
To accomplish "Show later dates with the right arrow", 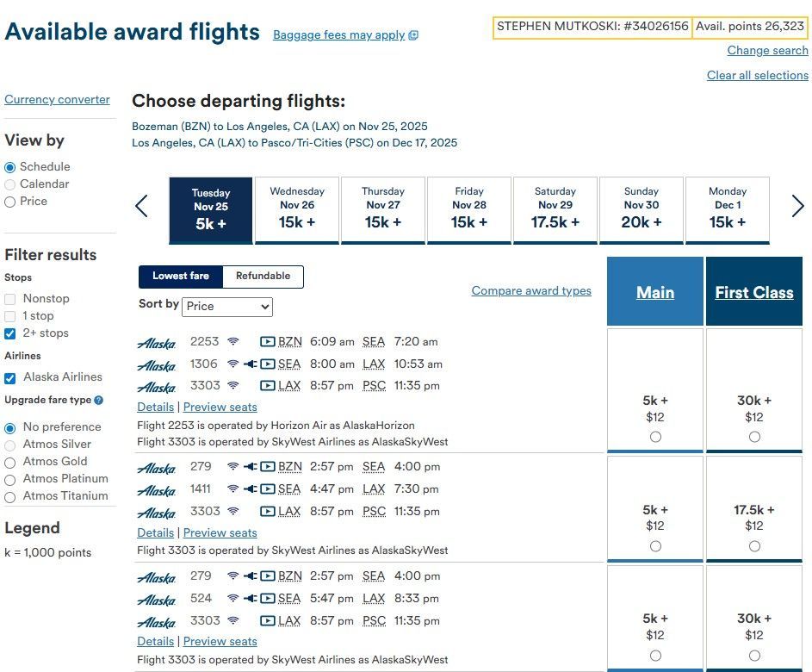I will [x=797, y=206].
